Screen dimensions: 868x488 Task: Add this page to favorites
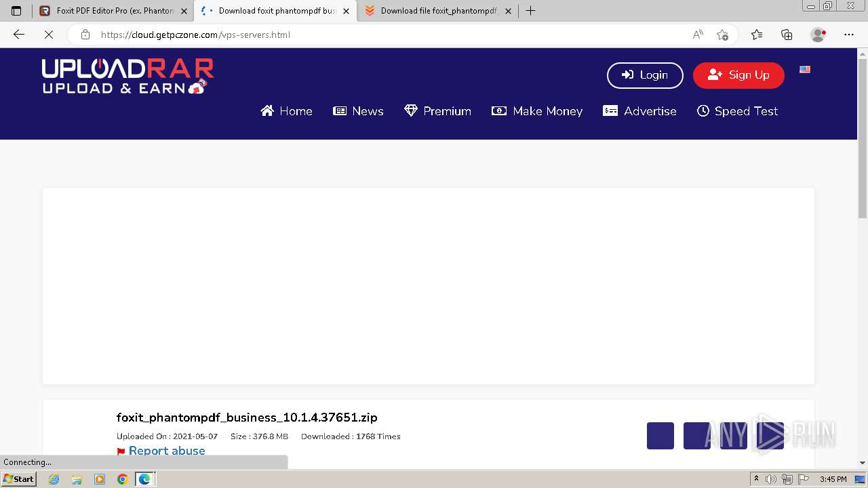pos(722,35)
